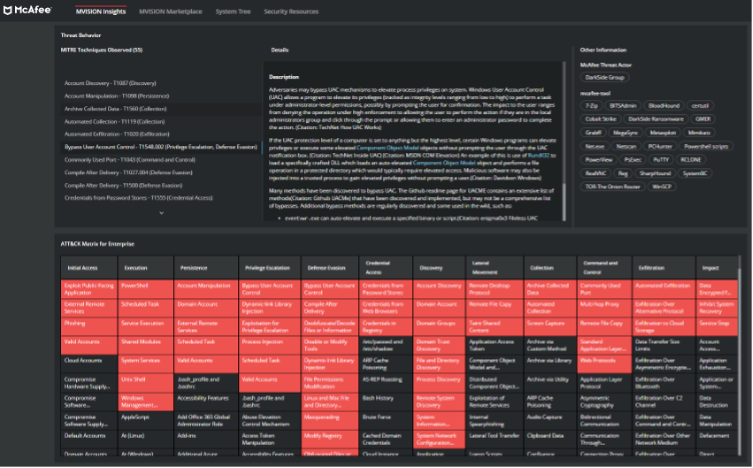Click the certutil tool tag
The image size is (753, 468).
tap(700, 106)
